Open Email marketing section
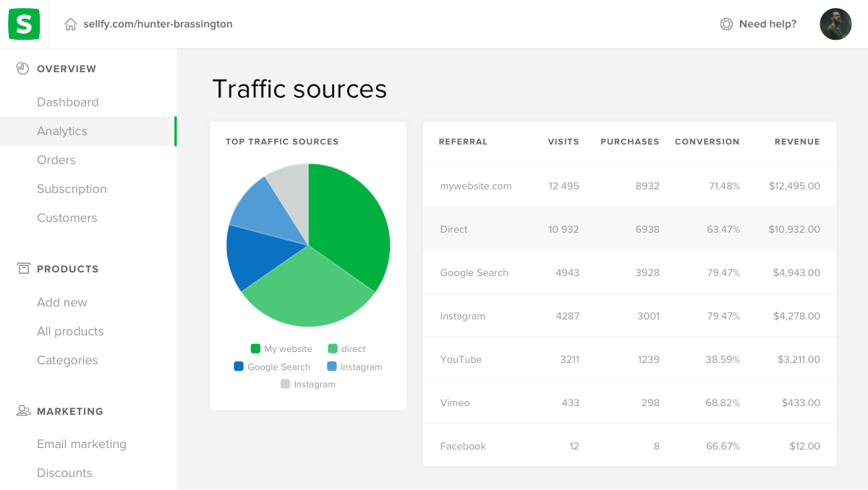This screenshot has height=490, width=868. [x=82, y=444]
